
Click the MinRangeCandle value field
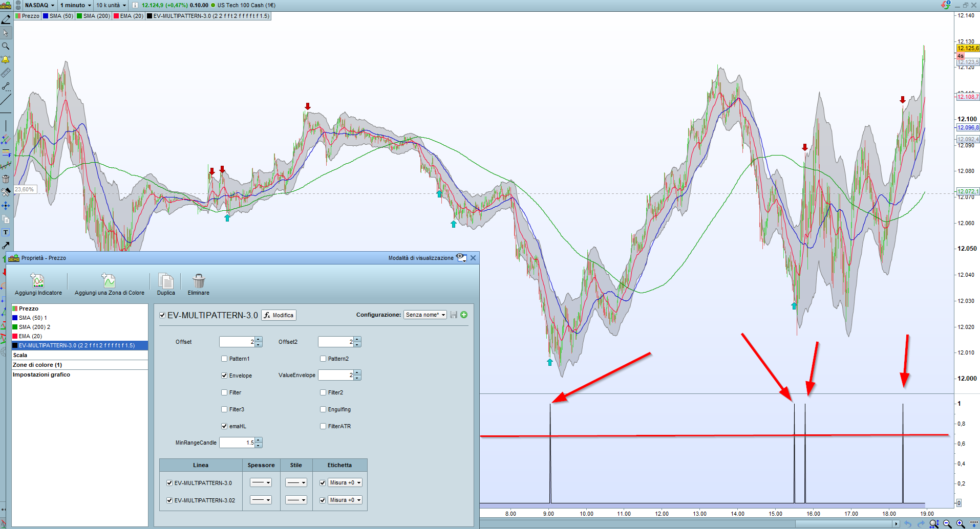[x=237, y=443]
